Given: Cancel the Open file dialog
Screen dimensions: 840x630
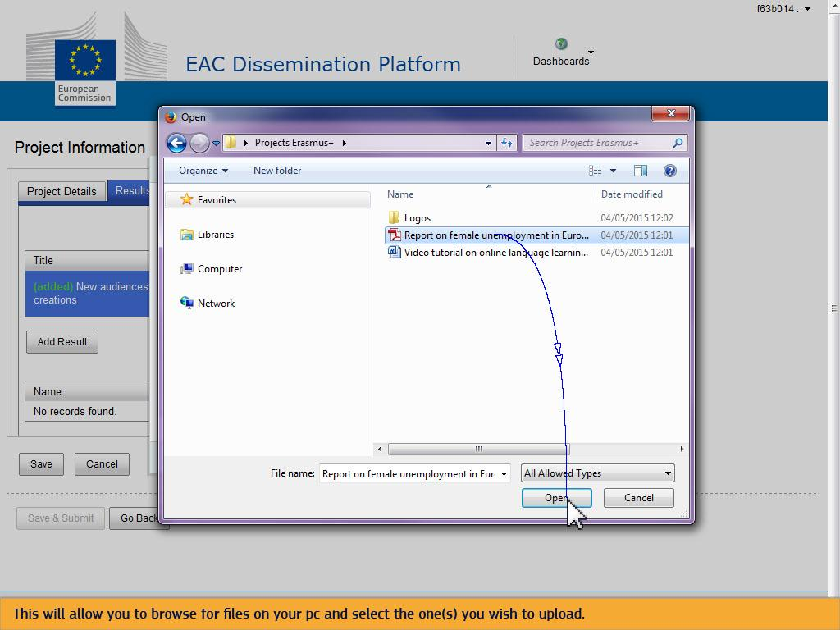Looking at the screenshot, I should 638,498.
